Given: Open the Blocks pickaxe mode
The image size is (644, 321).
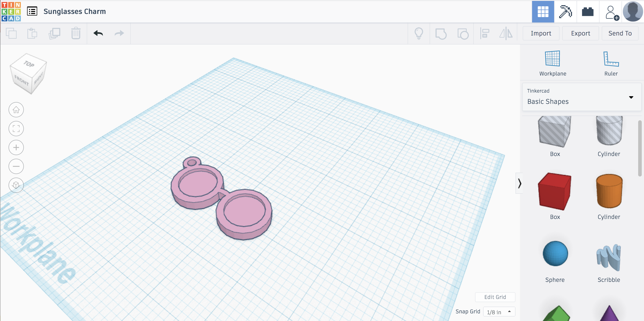Looking at the screenshot, I should [x=565, y=11].
